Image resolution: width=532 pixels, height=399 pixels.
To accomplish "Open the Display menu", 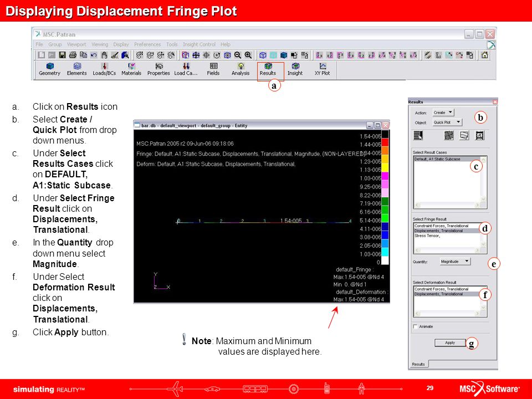I will [x=121, y=44].
